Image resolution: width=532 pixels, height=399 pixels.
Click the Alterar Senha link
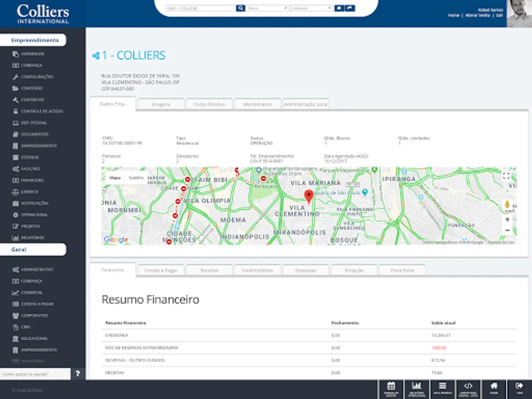[477, 15]
